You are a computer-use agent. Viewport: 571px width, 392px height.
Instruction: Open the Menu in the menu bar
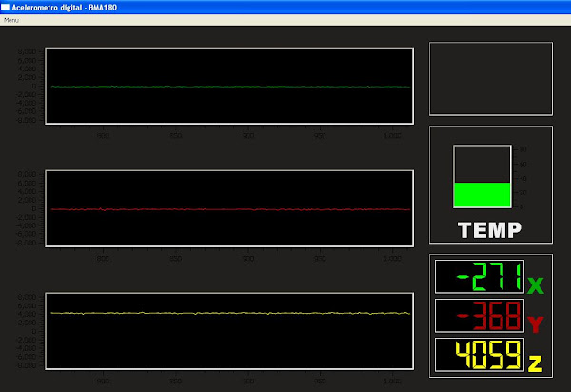point(11,20)
